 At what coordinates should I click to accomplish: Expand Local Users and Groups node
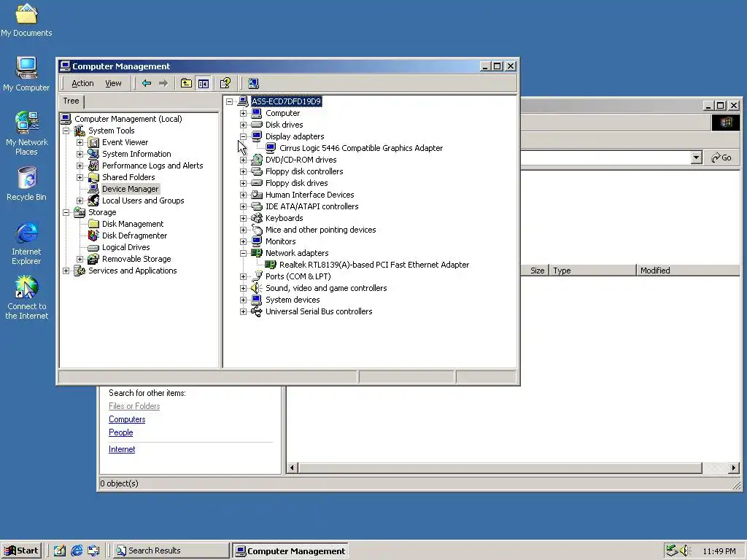click(x=80, y=201)
